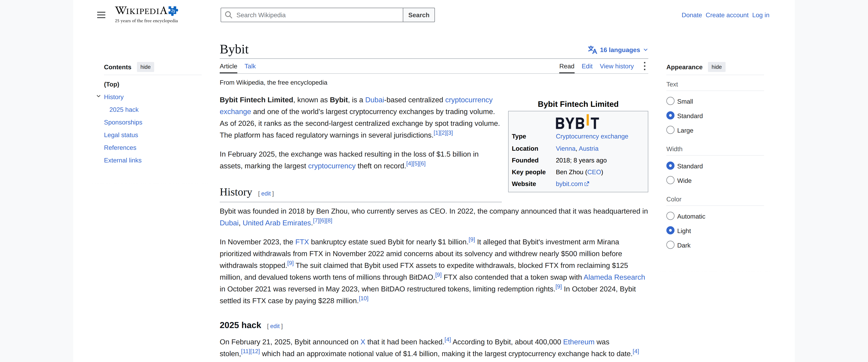Edit the 2025 hack section
The image size is (868, 362).
(275, 326)
